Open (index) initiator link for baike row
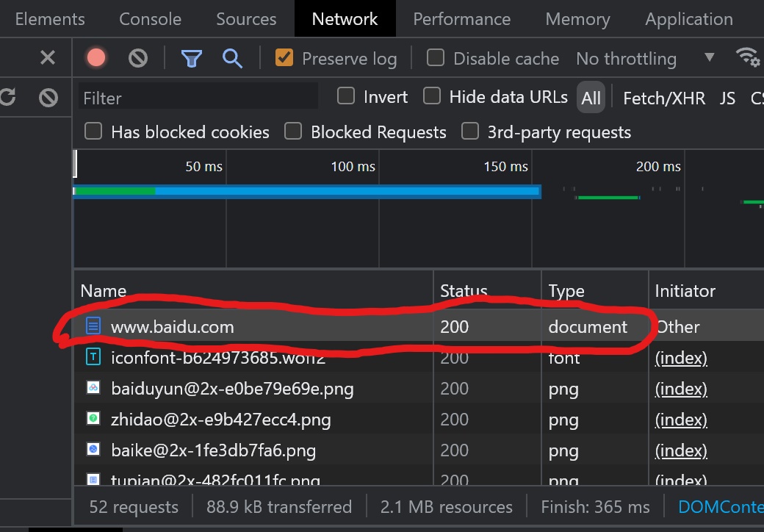Image resolution: width=764 pixels, height=532 pixels. pyautogui.click(x=681, y=450)
